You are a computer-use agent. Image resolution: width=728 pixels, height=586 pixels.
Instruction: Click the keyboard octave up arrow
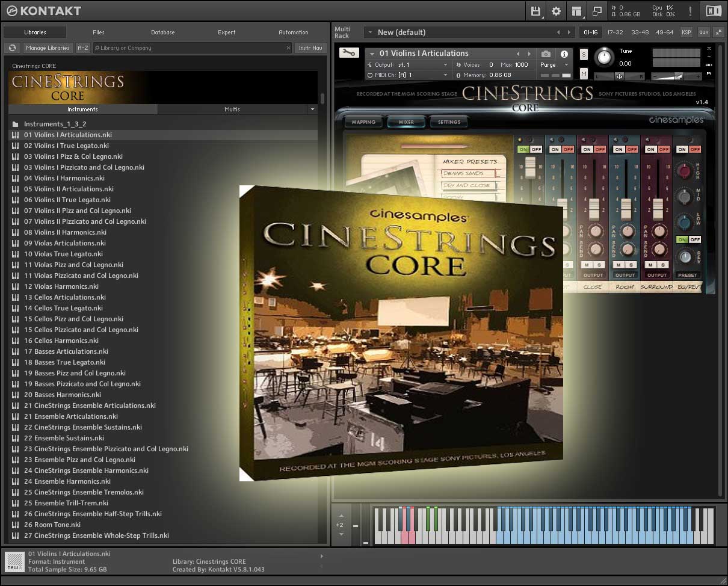click(x=341, y=516)
